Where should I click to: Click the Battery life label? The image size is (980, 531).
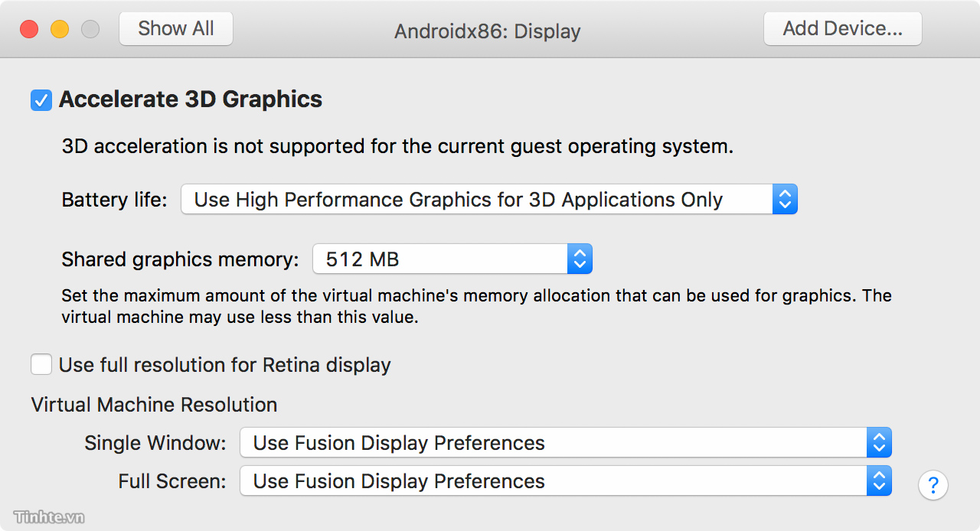(x=114, y=200)
